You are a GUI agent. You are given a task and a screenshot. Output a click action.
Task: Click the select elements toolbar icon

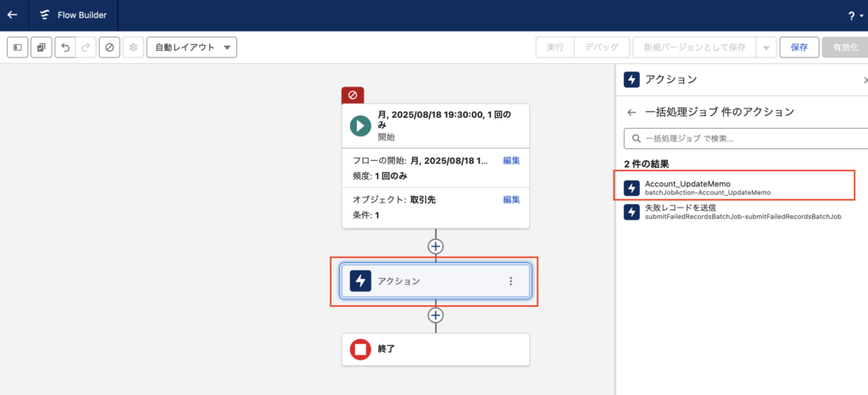42,47
